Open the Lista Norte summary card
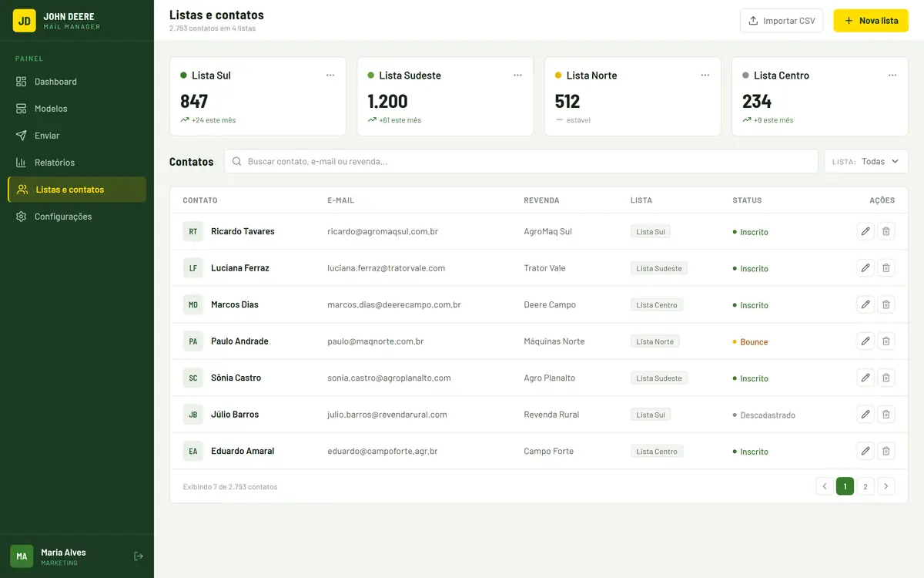Image resolution: width=924 pixels, height=578 pixels. point(633,96)
